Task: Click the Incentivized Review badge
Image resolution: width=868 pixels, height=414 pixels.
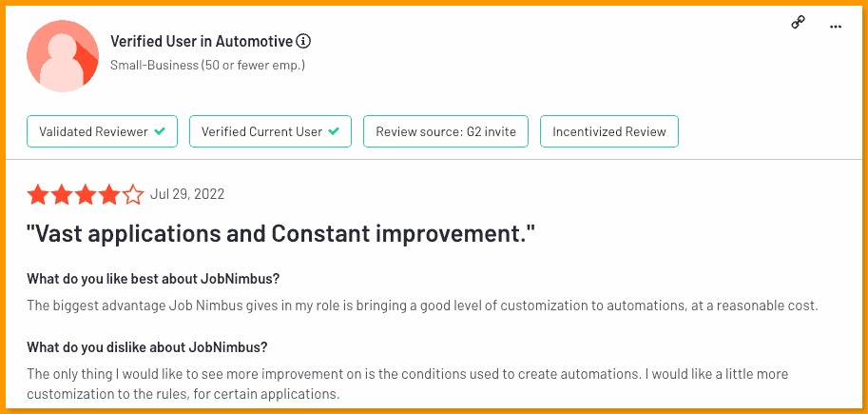Action: click(x=608, y=131)
